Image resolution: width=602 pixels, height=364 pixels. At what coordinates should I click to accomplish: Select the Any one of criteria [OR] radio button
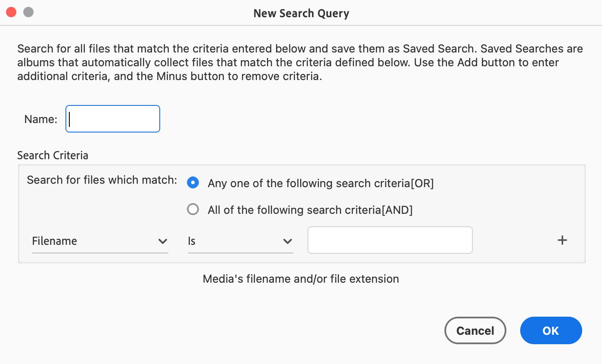coord(193,183)
